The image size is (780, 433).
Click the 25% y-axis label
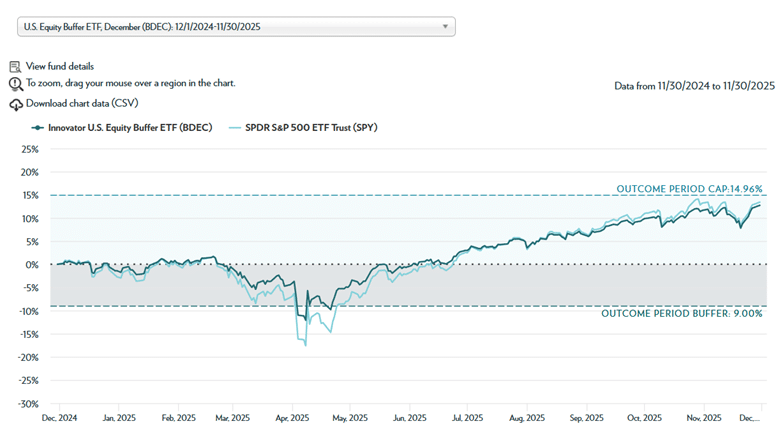pyautogui.click(x=30, y=149)
